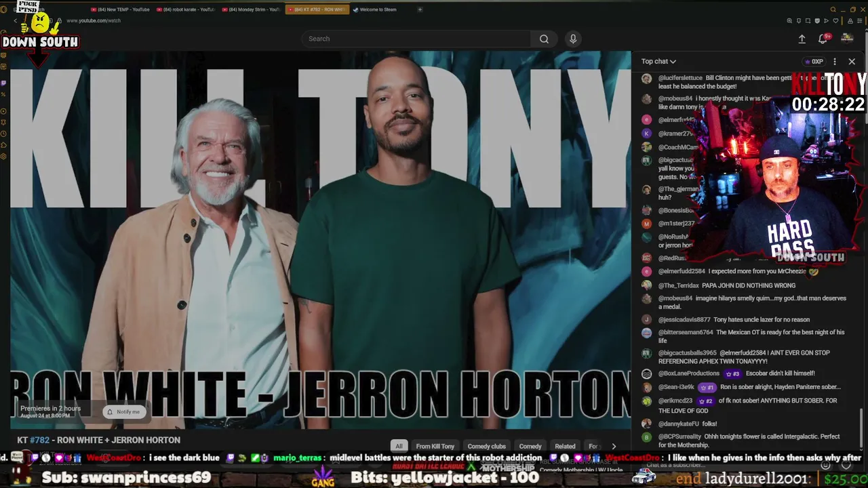The width and height of the screenshot is (868, 488).
Task: Switch to the robot karate YouTube tab
Action: click(x=186, y=9)
